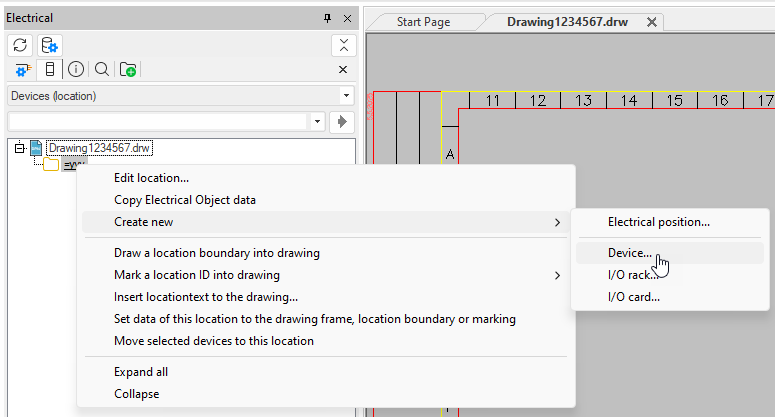775x417 pixels.
Task: Collapse the Drawing1234567.drw tree node
Action: pyautogui.click(x=19, y=148)
